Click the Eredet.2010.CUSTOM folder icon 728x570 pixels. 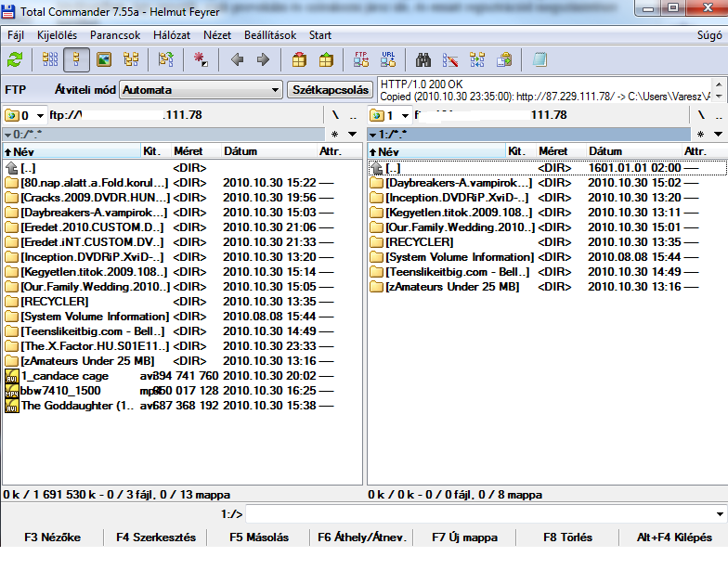coord(11,227)
